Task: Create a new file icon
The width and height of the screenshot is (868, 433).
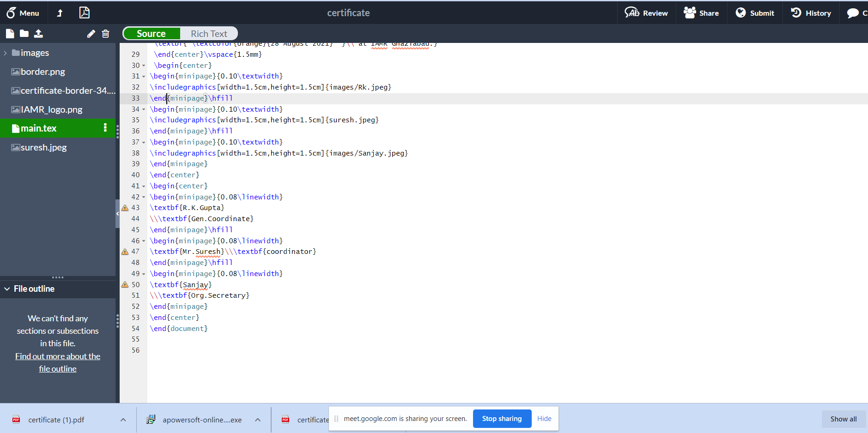Action: pos(10,33)
